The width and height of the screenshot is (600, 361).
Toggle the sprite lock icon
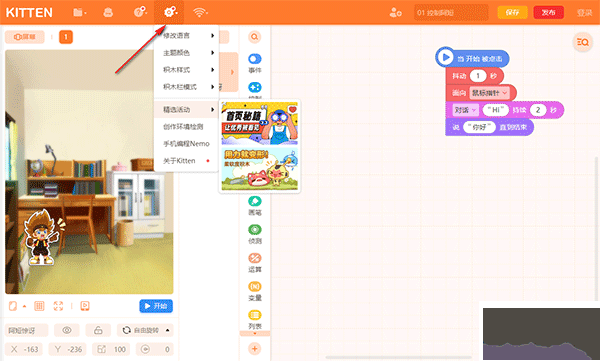click(98, 330)
